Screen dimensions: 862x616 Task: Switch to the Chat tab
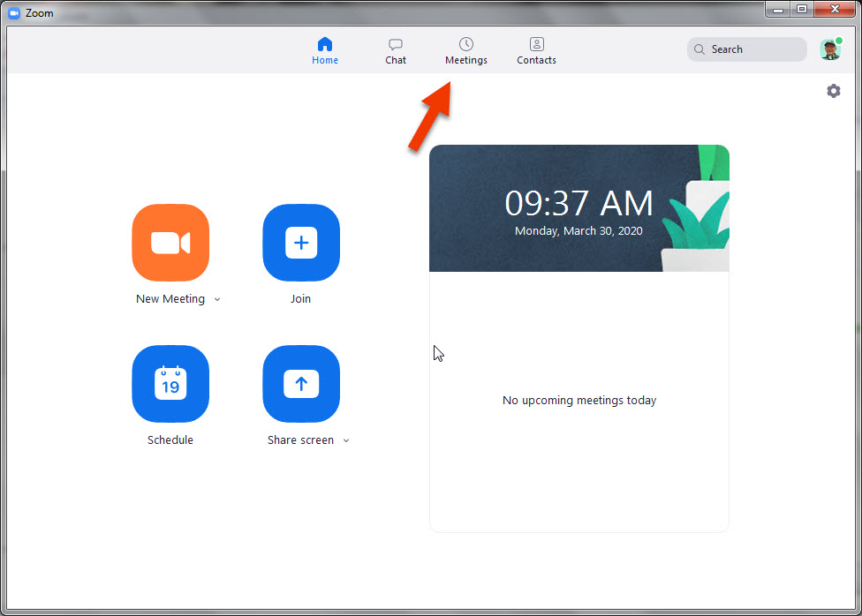point(396,51)
